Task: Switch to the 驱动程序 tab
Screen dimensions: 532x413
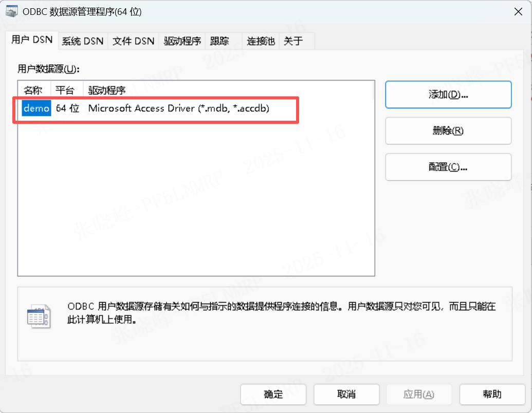Action: pyautogui.click(x=182, y=42)
